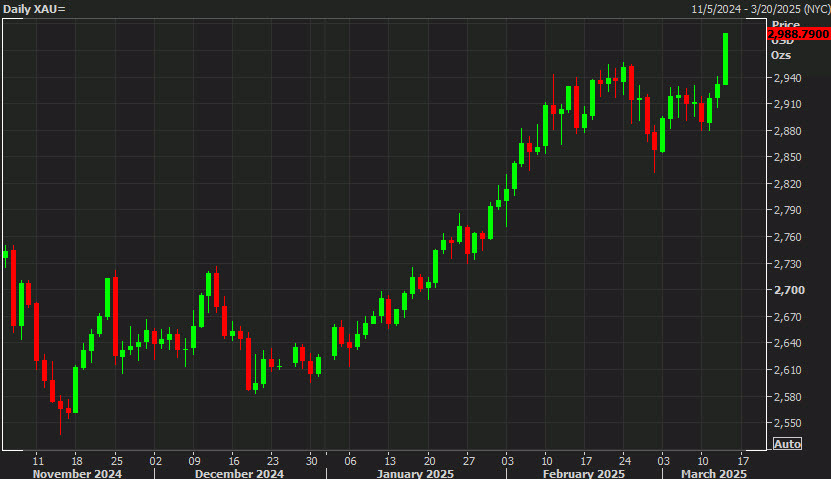Viewport: 831px width, 479px height.
Task: Click the 2,790 price axis label
Action: click(x=788, y=210)
